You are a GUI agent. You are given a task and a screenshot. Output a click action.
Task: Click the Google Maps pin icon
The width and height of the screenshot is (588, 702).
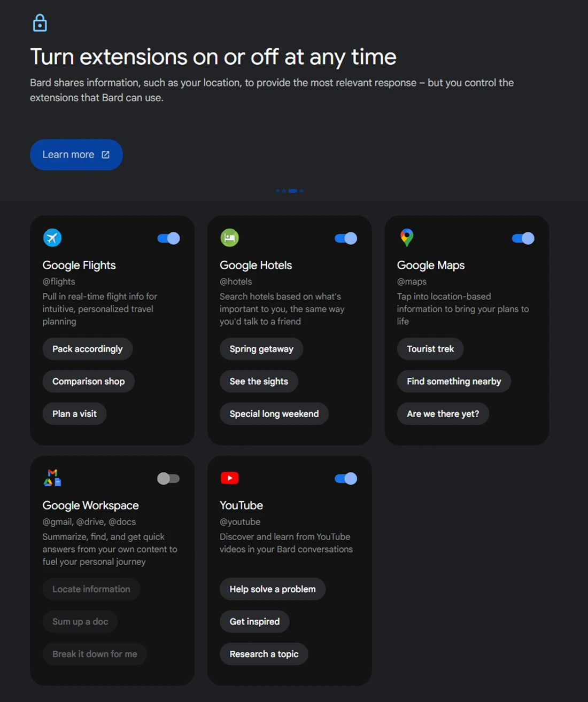click(407, 238)
